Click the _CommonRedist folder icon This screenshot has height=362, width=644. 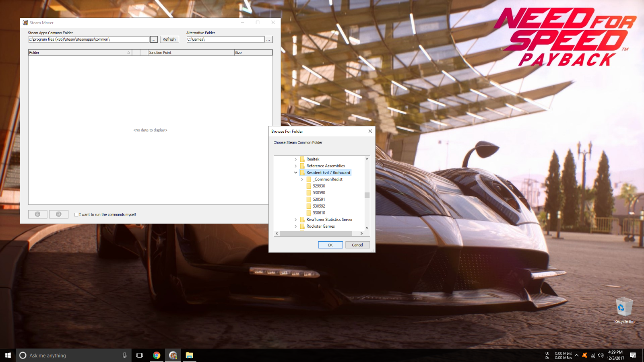pos(309,179)
